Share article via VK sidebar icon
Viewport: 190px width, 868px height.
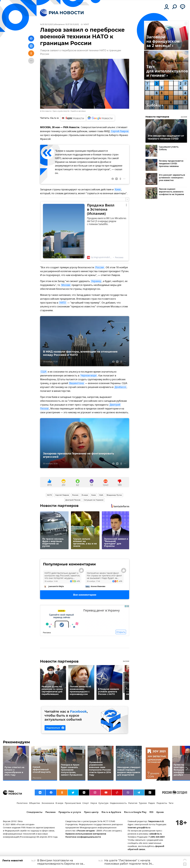pos(31,46)
